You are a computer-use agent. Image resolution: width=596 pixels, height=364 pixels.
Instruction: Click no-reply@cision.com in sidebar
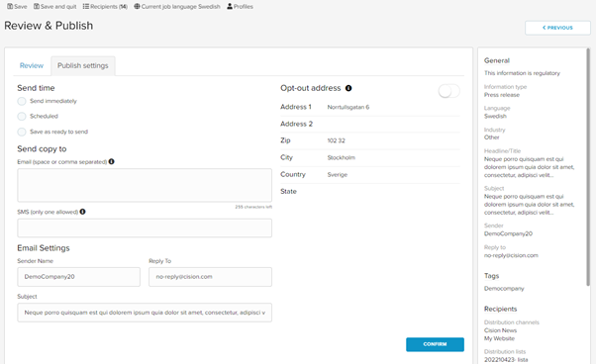pyautogui.click(x=511, y=255)
